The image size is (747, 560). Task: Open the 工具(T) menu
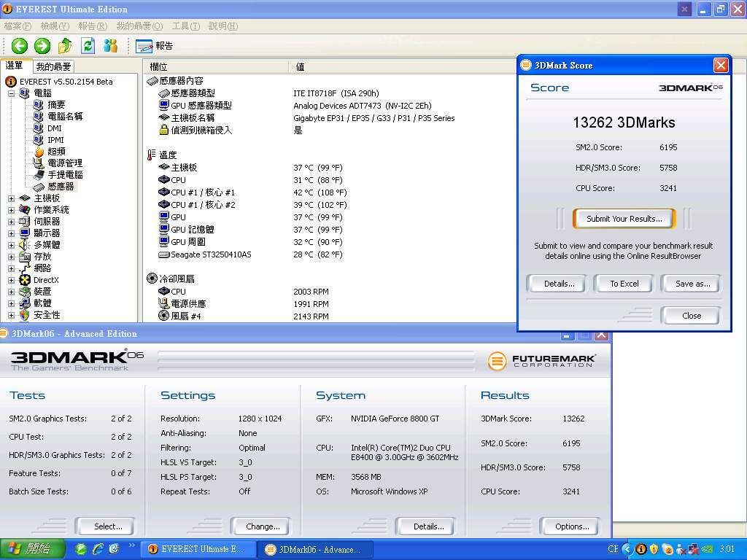pyautogui.click(x=186, y=26)
